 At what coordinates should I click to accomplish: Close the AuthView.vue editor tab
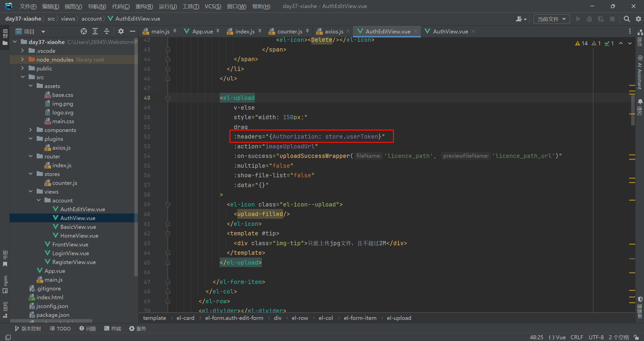click(473, 31)
